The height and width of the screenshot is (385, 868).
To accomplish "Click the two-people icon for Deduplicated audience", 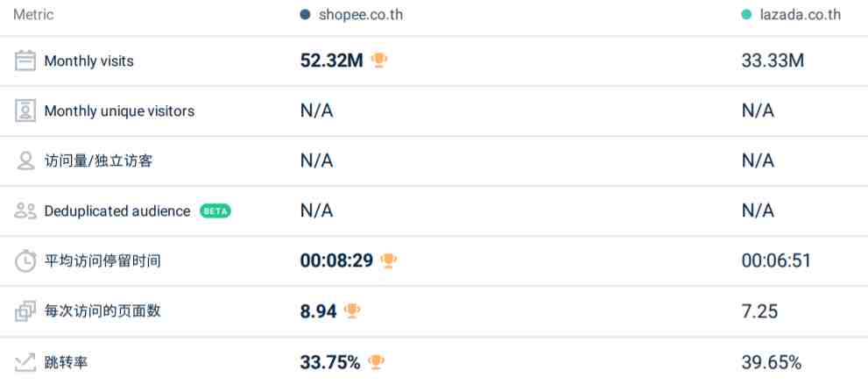I will click(25, 210).
